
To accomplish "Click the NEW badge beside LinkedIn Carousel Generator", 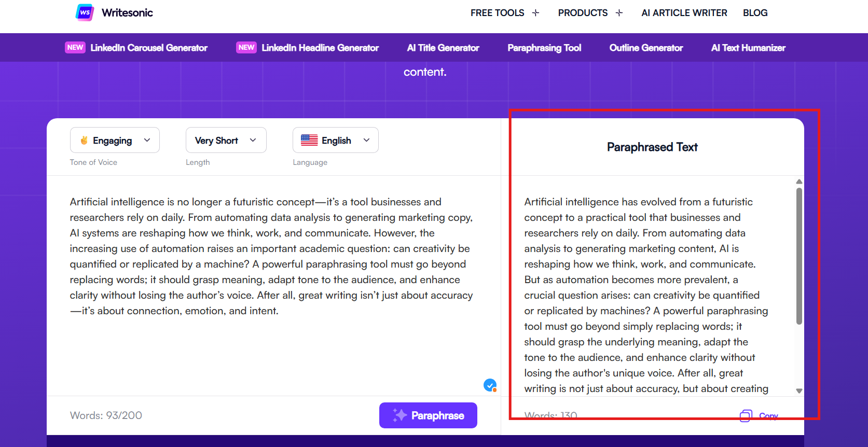I will click(x=75, y=48).
